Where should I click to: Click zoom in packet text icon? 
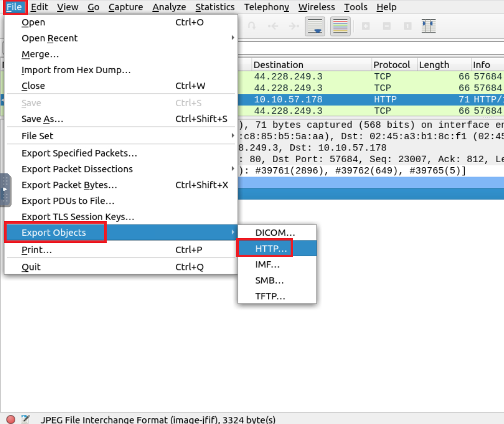pyautogui.click(x=365, y=26)
